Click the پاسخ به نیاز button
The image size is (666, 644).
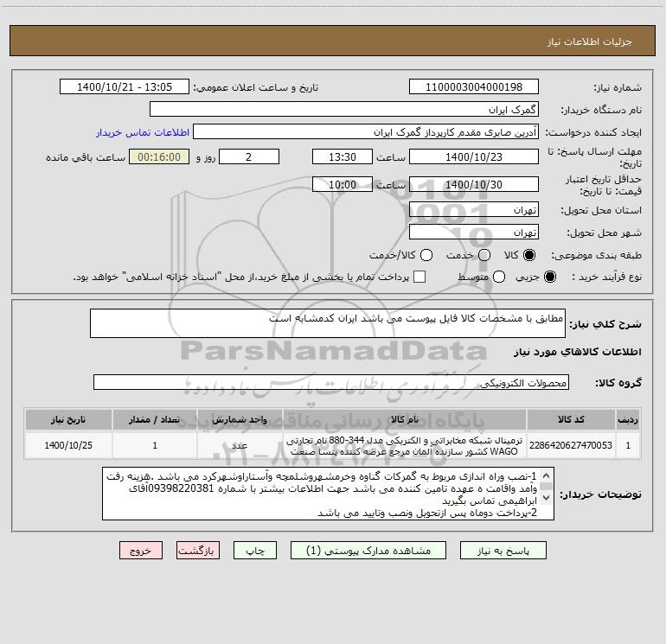503,550
